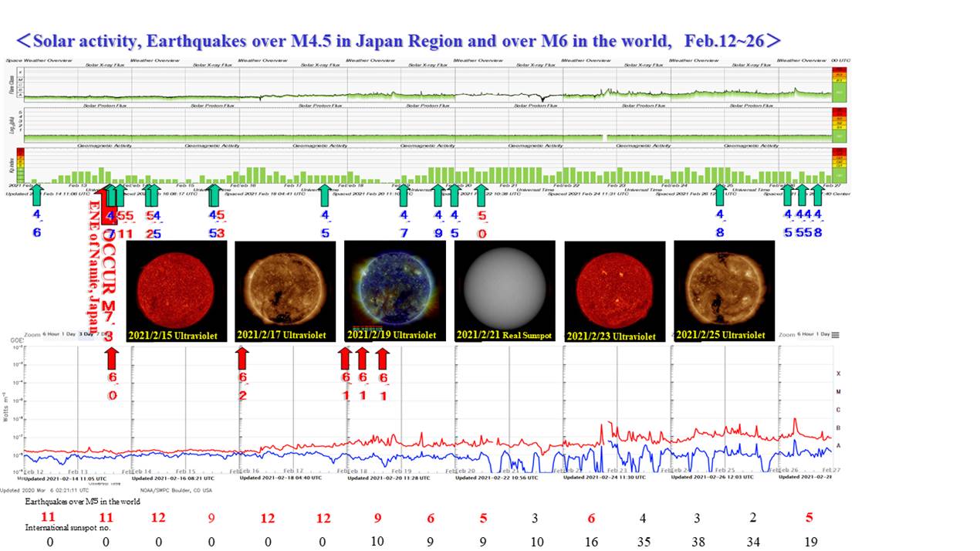Open the 2021/2/17 Ultraviolet sun image
The height and width of the screenshot is (551, 980).
(285, 291)
